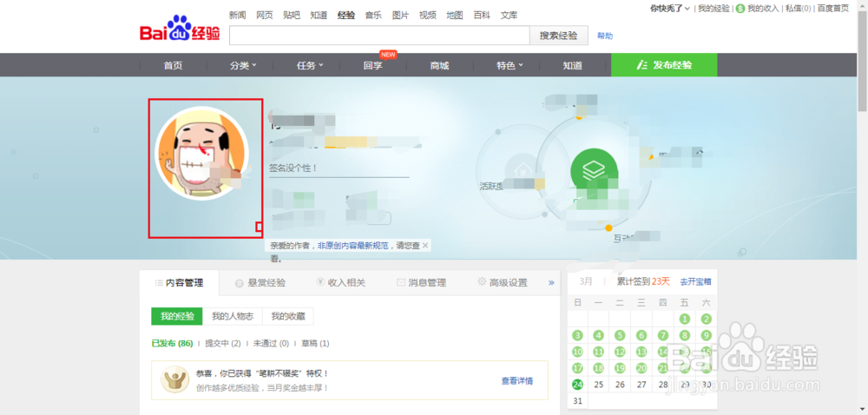This screenshot has width=868, height=415.
Task: Click the 去开宝箱 link
Action: [x=695, y=281]
